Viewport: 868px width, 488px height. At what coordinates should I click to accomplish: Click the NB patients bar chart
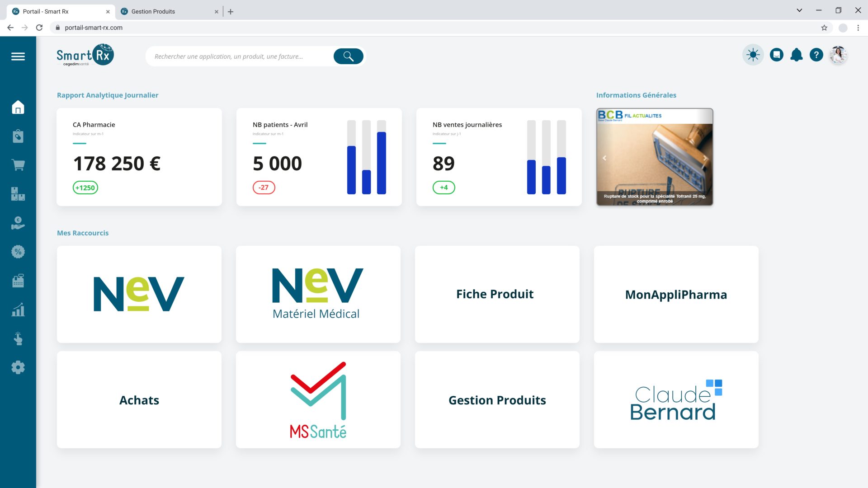[x=367, y=157]
